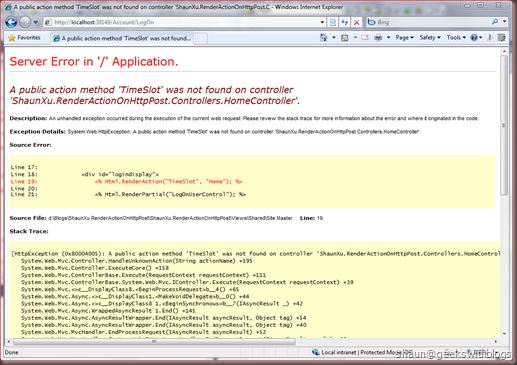Click the Compatibility View page icon

tap(333, 22)
